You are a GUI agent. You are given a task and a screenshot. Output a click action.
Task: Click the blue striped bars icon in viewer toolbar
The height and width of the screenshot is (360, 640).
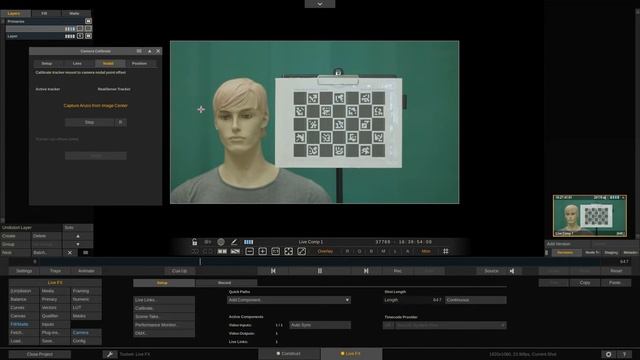pyautogui.click(x=249, y=242)
